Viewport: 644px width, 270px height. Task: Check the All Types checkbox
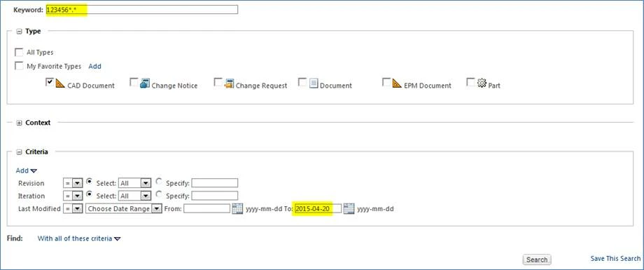(x=19, y=53)
